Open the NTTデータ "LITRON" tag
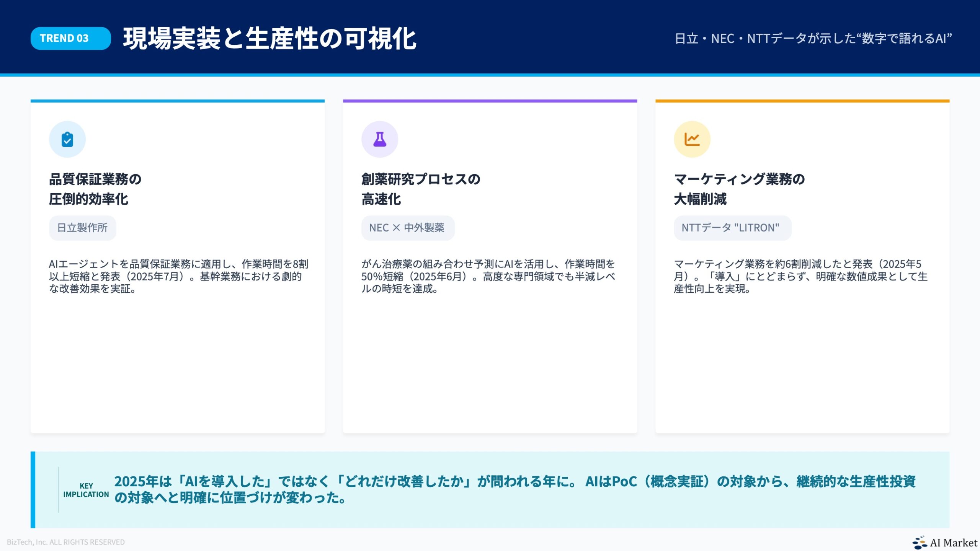 coord(732,228)
